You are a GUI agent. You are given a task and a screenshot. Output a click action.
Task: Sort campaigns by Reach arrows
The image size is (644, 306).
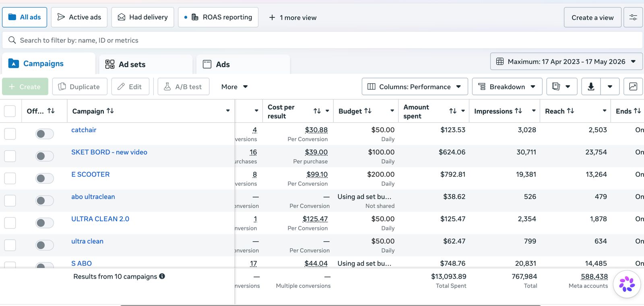click(571, 111)
